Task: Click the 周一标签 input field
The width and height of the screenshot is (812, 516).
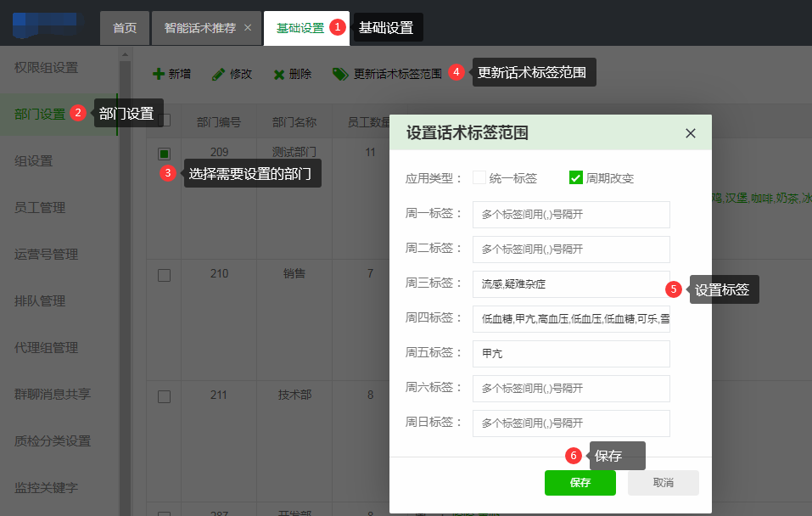Action: [x=571, y=215]
